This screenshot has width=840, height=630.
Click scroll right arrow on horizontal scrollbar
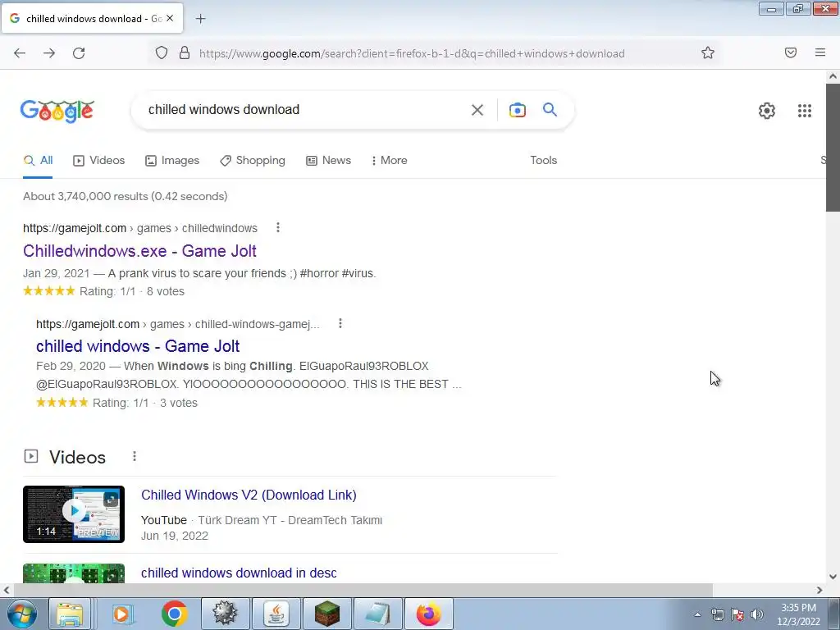pos(819,590)
